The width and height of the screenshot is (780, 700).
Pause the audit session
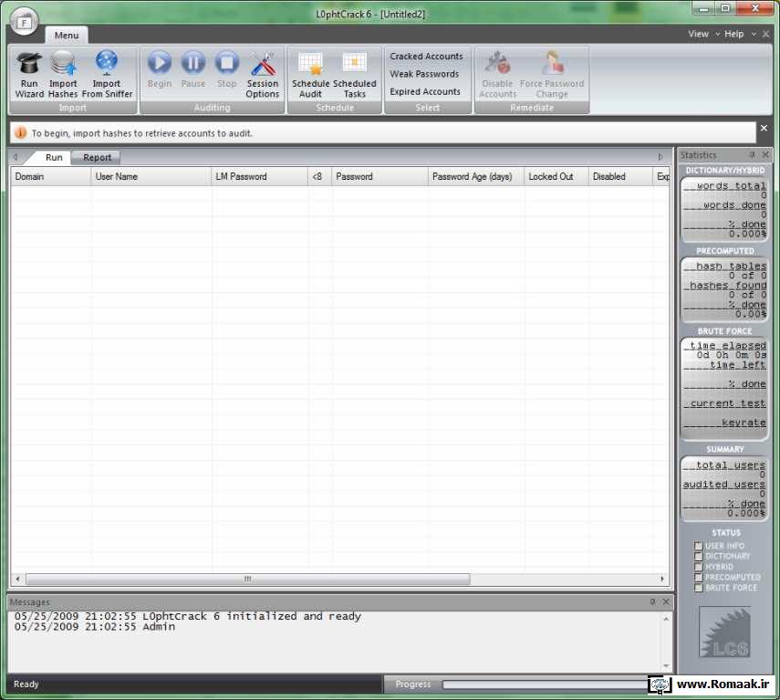coord(193,69)
